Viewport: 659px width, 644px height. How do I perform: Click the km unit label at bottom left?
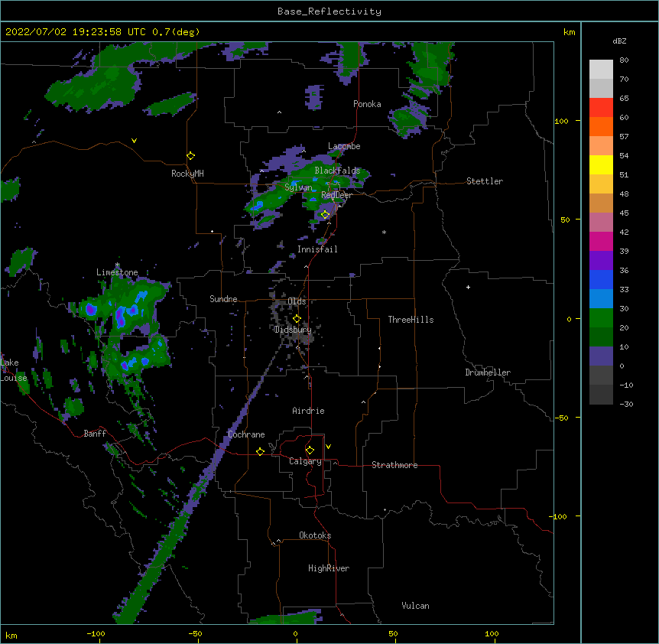pos(11,635)
